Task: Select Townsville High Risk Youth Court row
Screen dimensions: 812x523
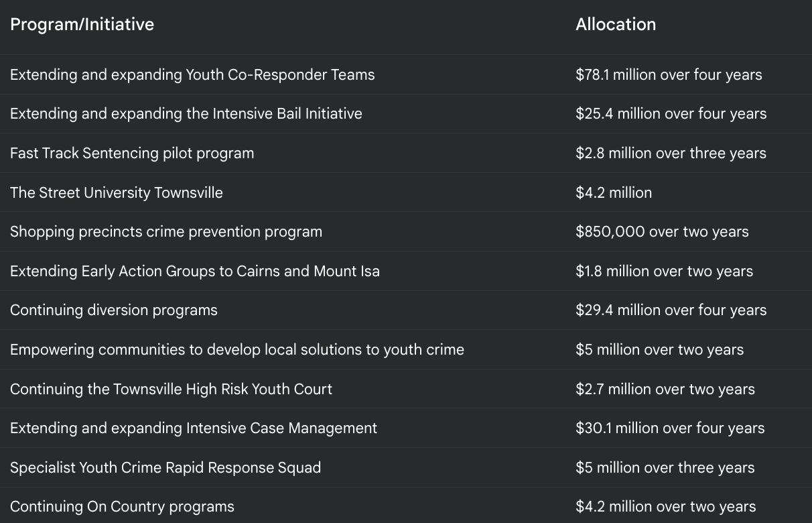Action: pyautogui.click(x=171, y=389)
